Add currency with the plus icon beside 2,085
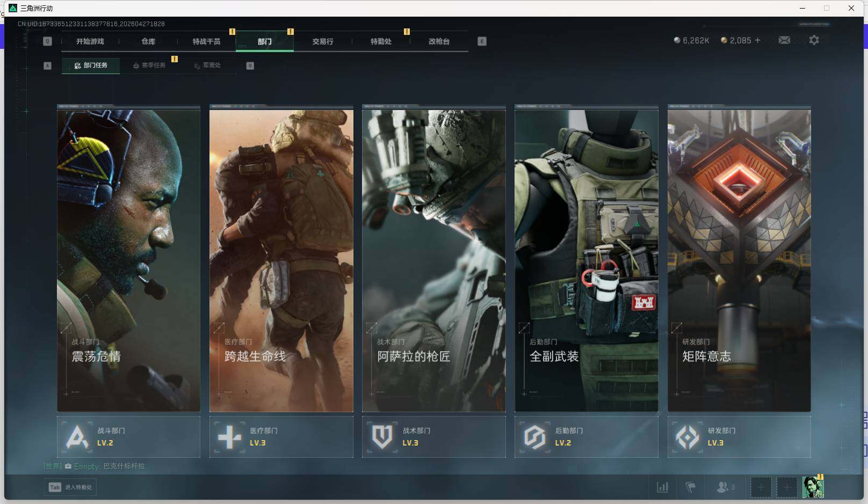Image resolution: width=868 pixels, height=504 pixels. click(757, 40)
